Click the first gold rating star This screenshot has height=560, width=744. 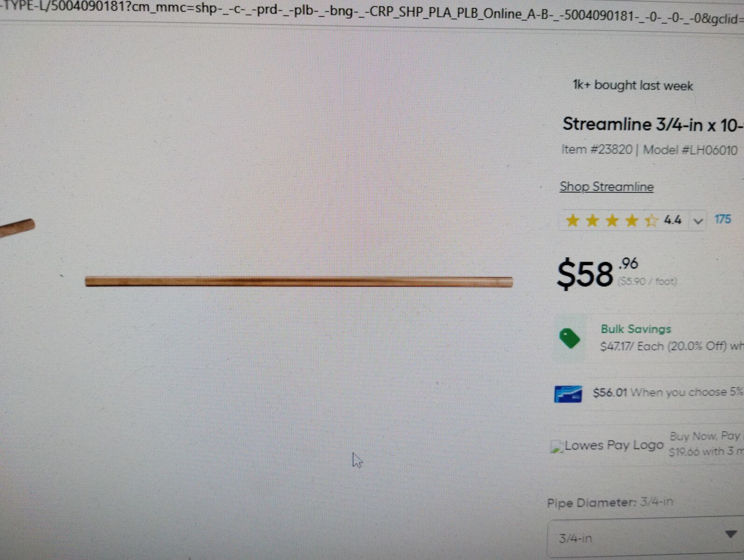coord(572,220)
